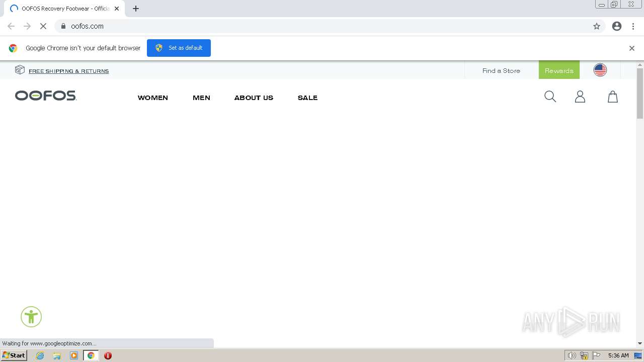644x362 pixels.
Task: Open the account profile icon
Action: tap(580, 97)
